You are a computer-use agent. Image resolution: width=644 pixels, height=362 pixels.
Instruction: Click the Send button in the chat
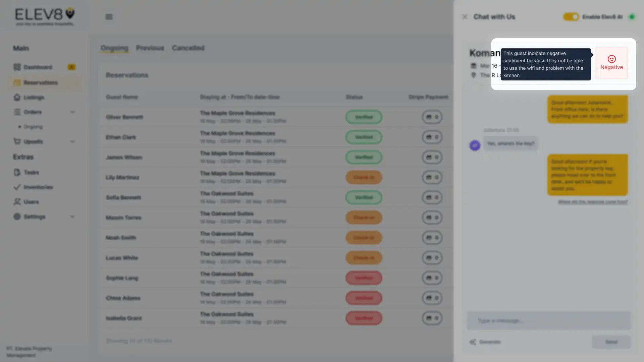[611, 342]
